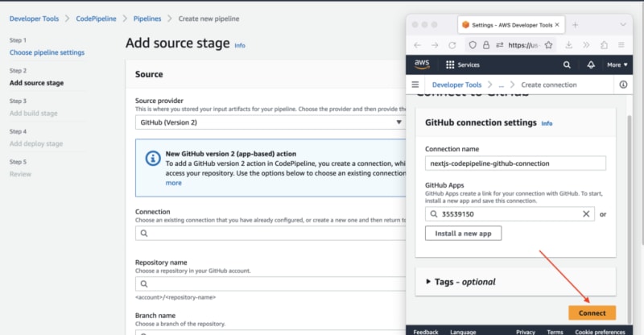
Task: Open a new browser tab with plus
Action: [575, 25]
